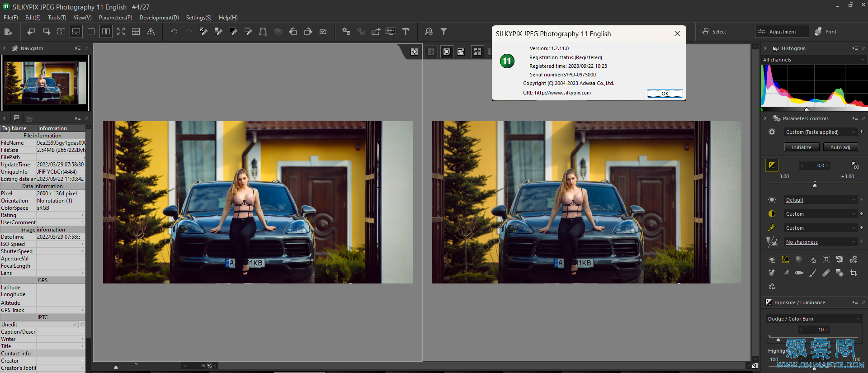Open the Dodge / Color Burn dropdown
Viewport: 868px width, 373px height.
point(813,319)
